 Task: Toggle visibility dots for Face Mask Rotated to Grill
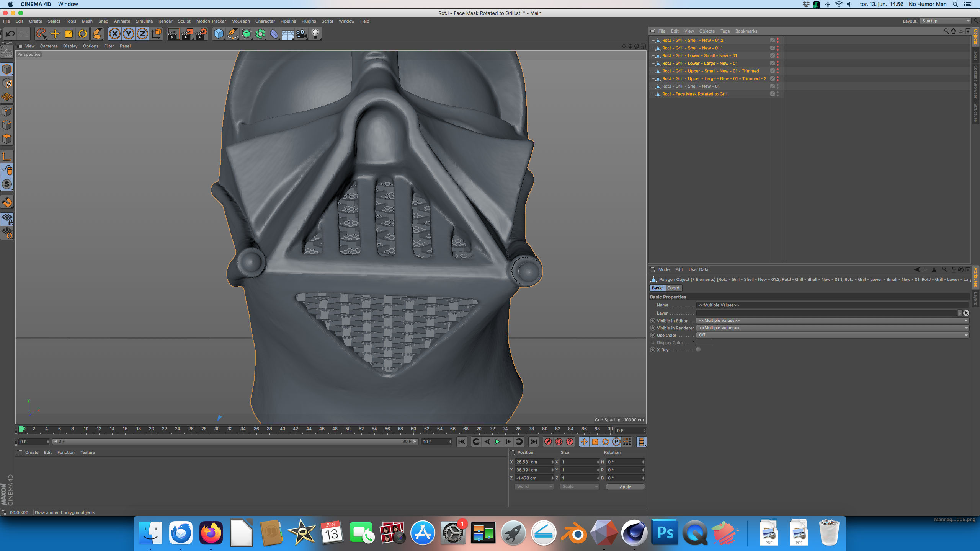click(777, 94)
